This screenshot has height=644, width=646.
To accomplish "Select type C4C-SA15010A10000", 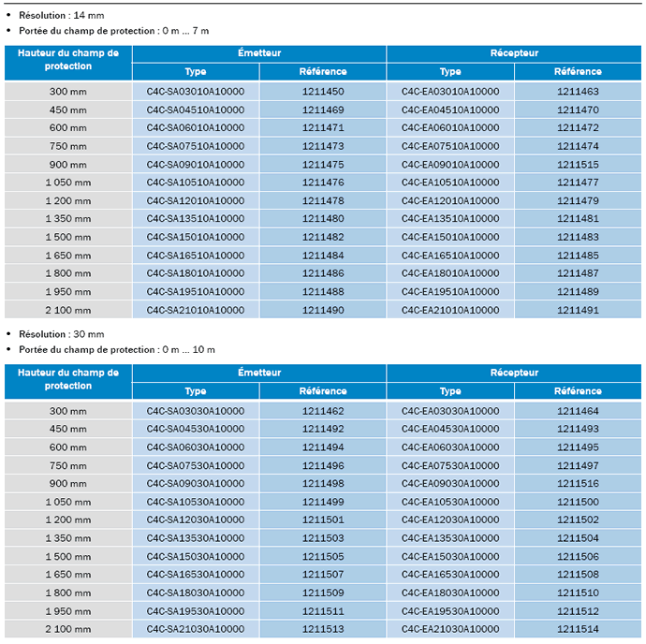I will point(196,238).
